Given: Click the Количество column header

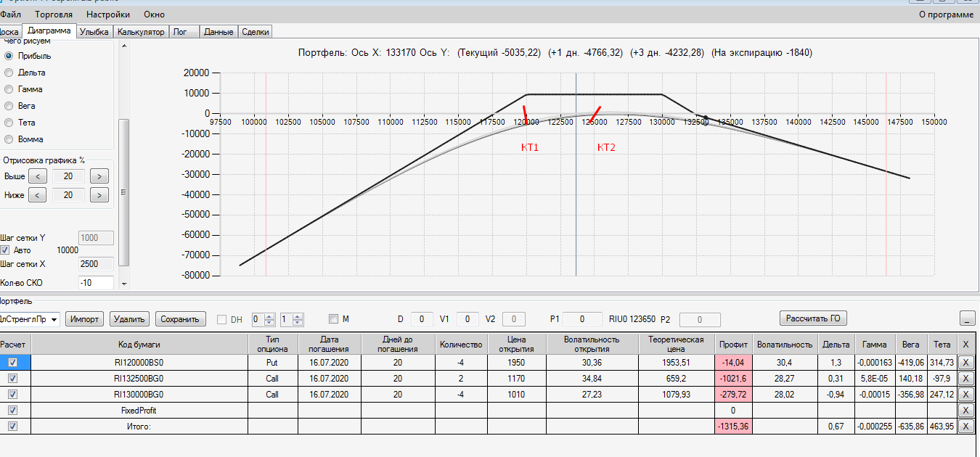Looking at the screenshot, I should pos(460,344).
